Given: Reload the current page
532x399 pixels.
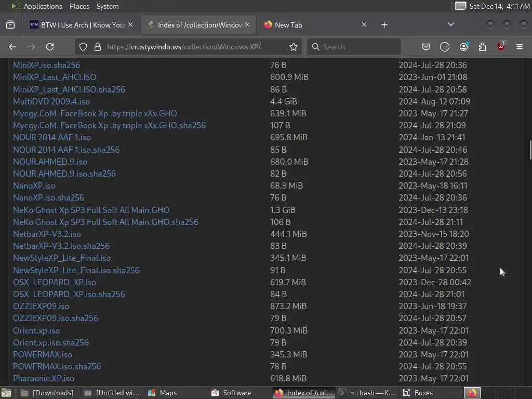Looking at the screenshot, I should pos(50,47).
